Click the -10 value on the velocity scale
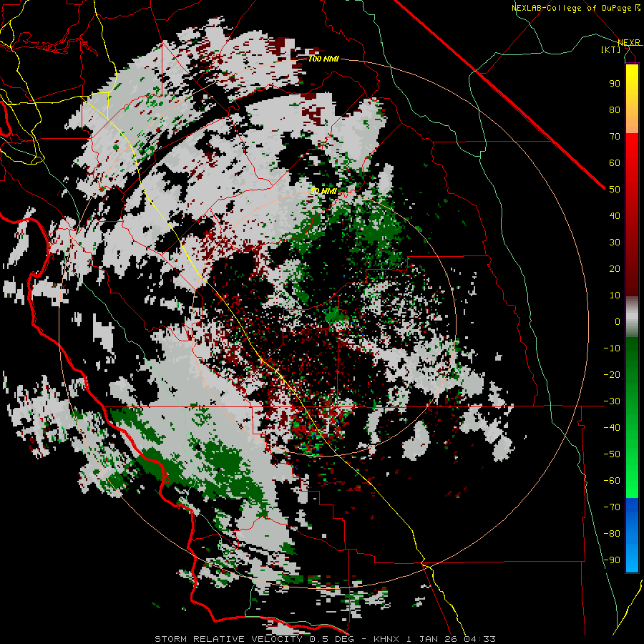The image size is (644, 644). 612,348
